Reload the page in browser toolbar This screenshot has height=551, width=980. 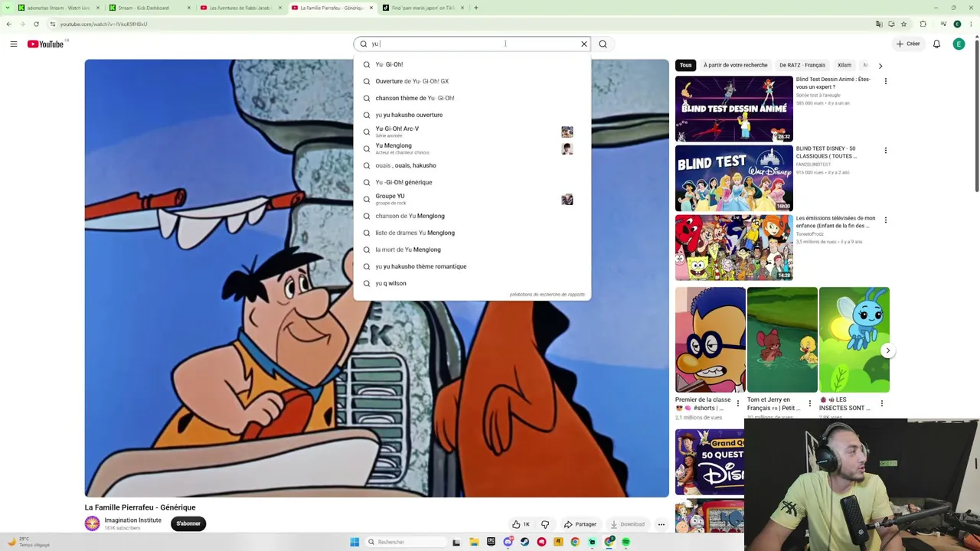pos(36,24)
